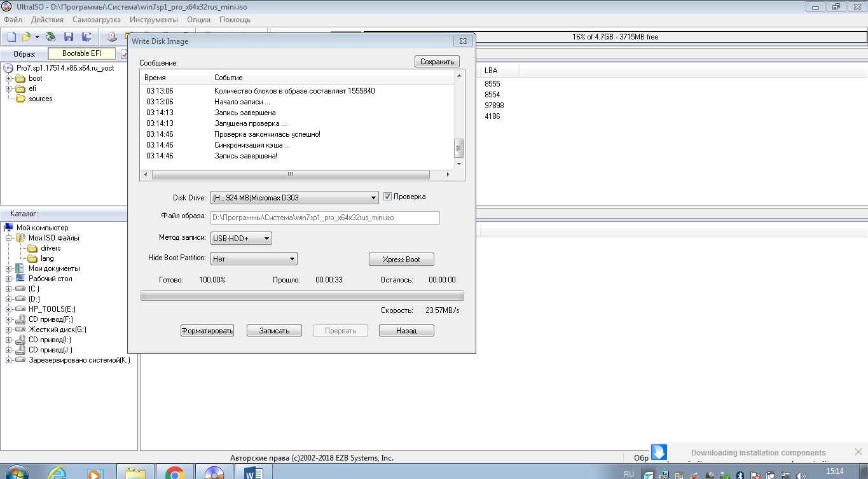
Task: Click the disc-drive icon beside Save As in the toolbar
Action: pos(112,37)
